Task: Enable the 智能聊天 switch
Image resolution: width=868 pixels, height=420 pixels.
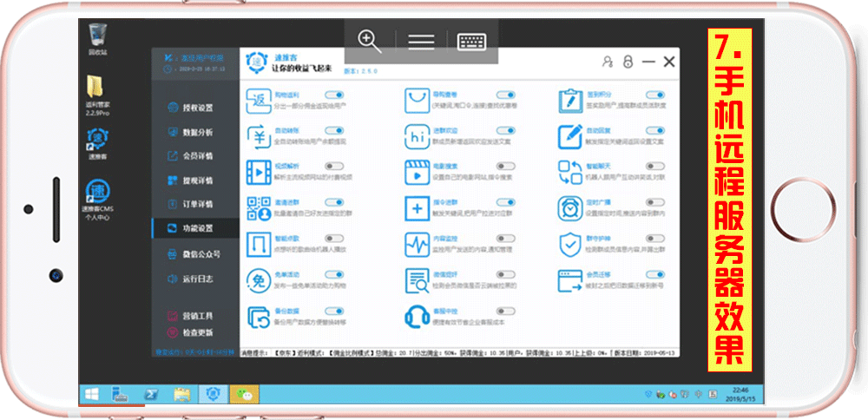Action: click(655, 166)
